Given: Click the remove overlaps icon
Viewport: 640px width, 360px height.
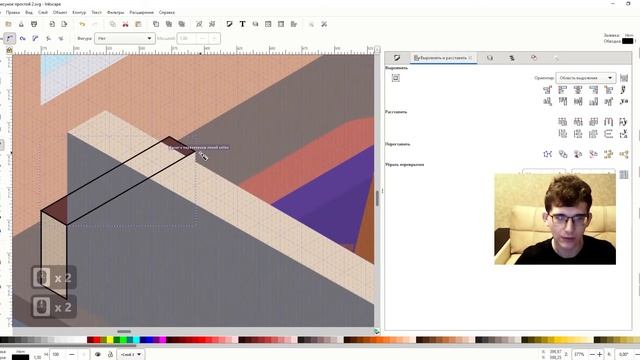Looking at the screenshot, I should [x=624, y=175].
